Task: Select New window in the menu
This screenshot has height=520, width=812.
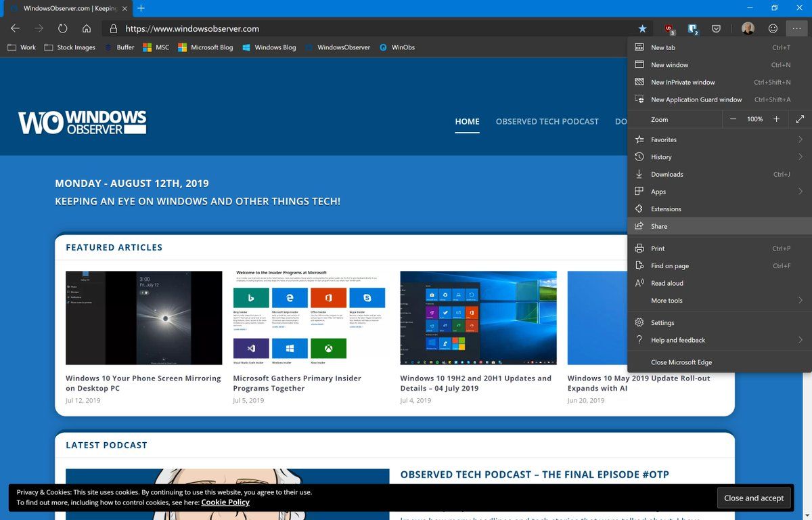Action: [719, 65]
